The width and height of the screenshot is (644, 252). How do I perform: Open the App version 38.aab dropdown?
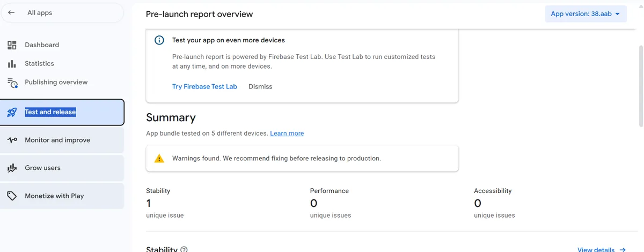pos(586,14)
